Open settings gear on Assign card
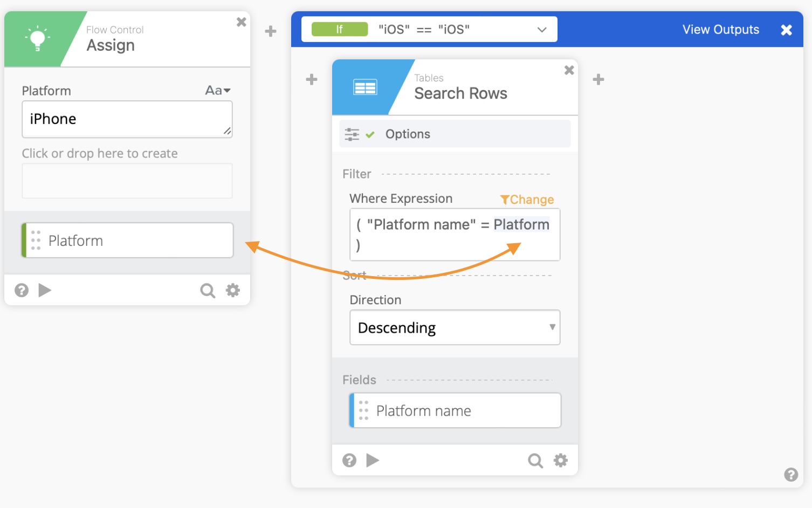Viewport: 812px width, 508px height. [x=233, y=291]
